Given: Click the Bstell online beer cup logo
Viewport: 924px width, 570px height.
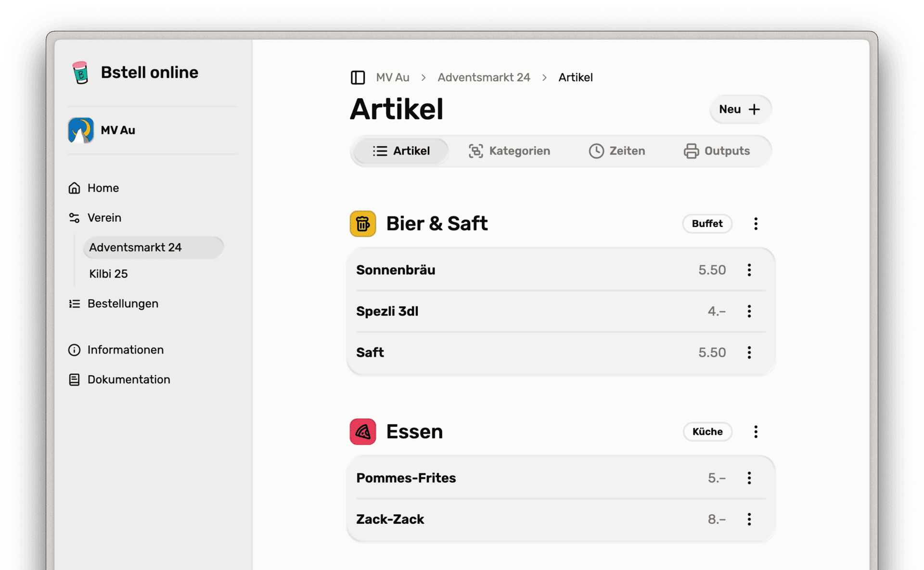Looking at the screenshot, I should 80,73.
